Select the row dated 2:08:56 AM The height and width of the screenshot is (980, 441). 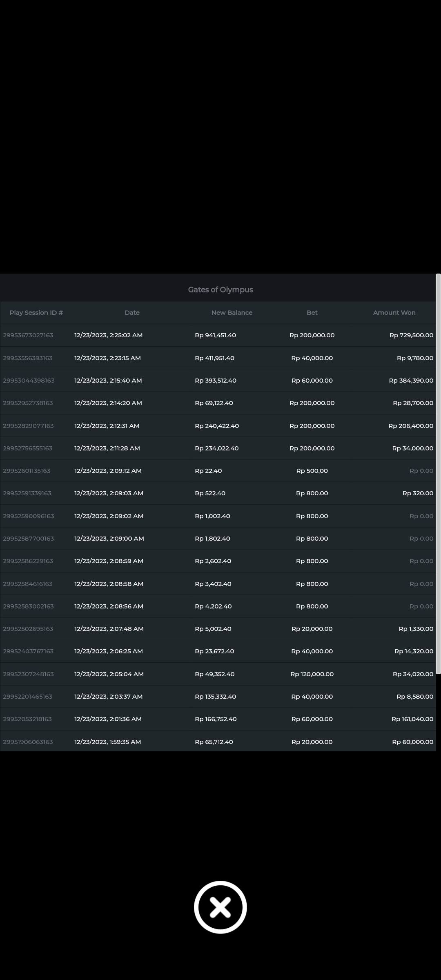(109, 606)
